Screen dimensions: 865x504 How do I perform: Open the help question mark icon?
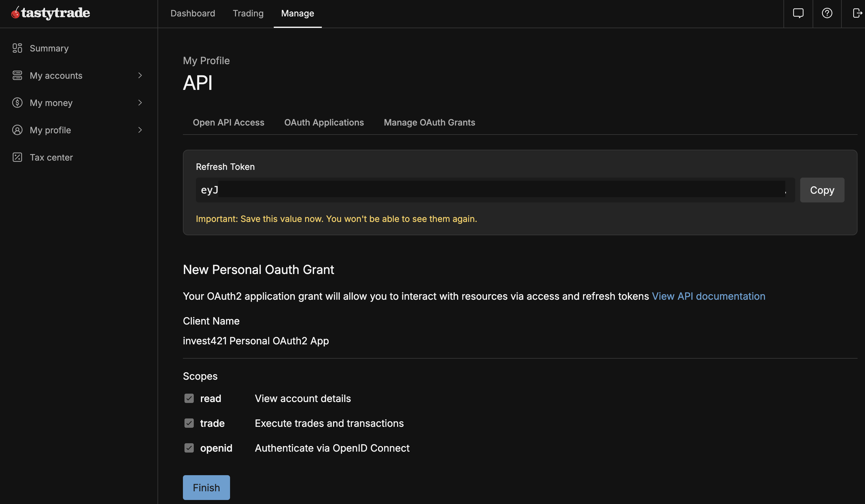coord(827,13)
